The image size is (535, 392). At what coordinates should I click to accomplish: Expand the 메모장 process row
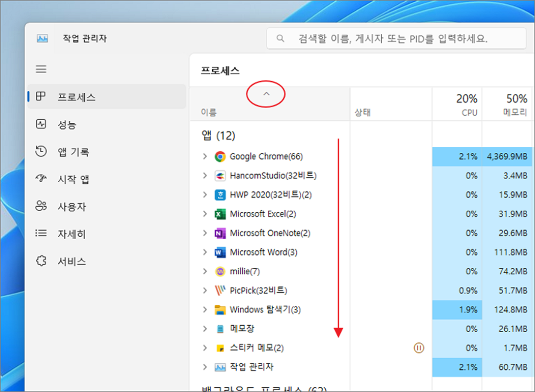tap(205, 329)
